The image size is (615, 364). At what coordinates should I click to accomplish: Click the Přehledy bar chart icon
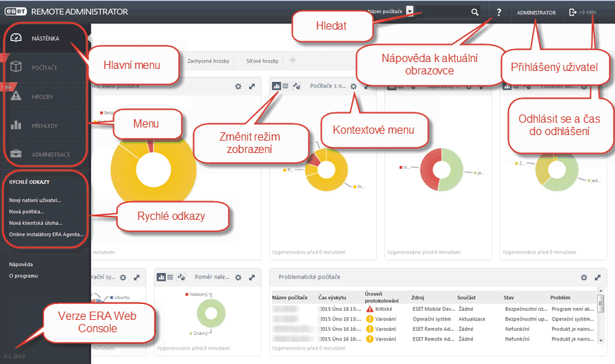tap(16, 125)
